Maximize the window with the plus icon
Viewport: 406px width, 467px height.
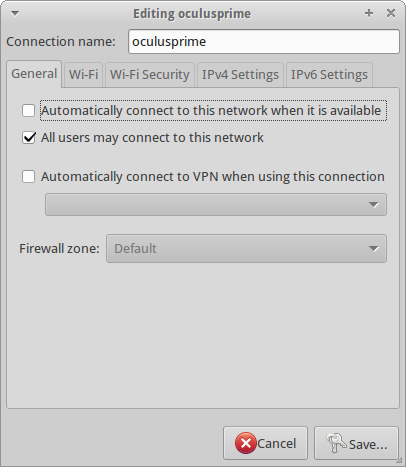click(369, 13)
